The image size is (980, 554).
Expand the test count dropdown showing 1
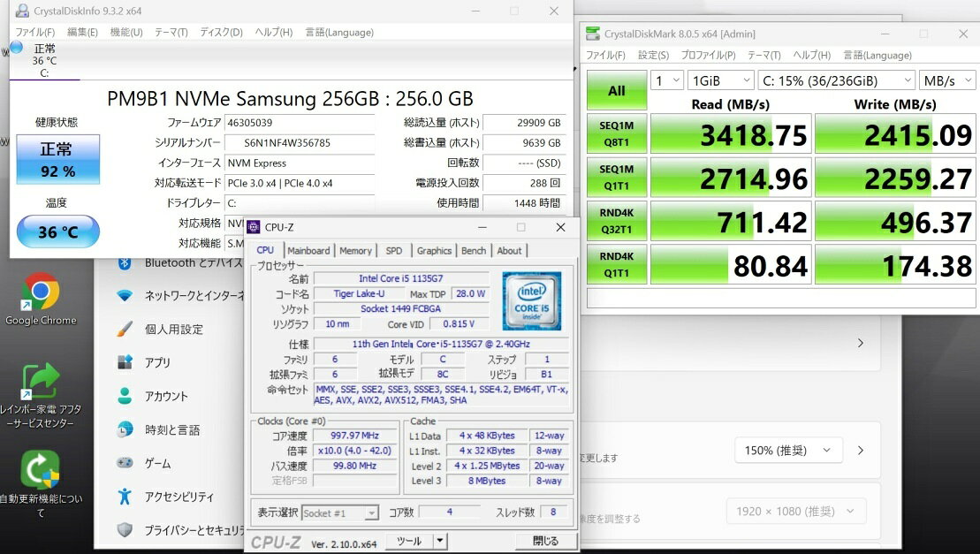point(667,80)
